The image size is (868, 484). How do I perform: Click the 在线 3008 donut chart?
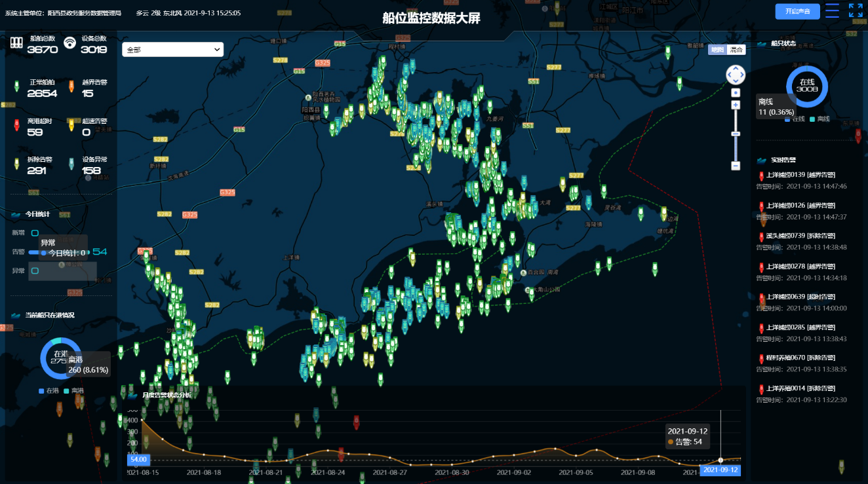pyautogui.click(x=807, y=86)
